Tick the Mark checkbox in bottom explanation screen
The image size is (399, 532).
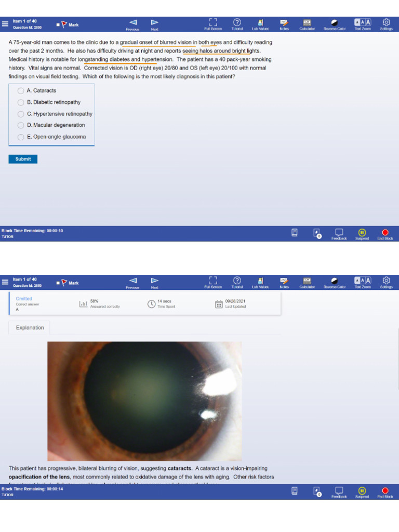click(58, 283)
